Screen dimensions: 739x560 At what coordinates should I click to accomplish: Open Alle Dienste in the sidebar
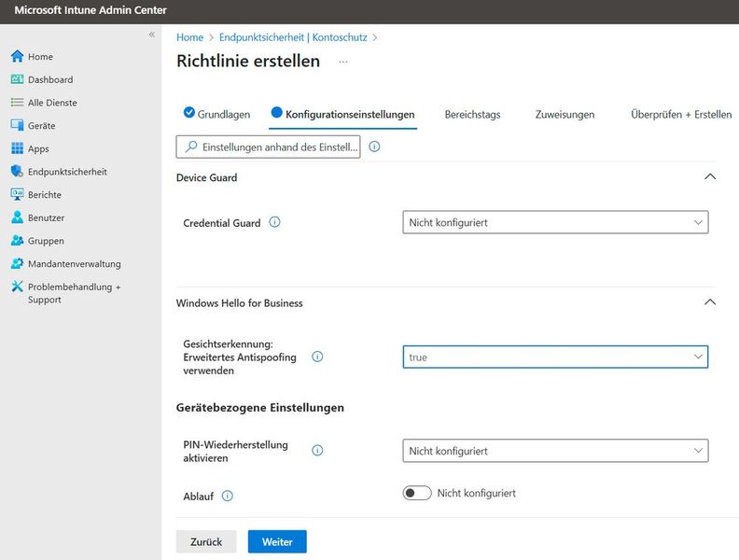[x=52, y=103]
